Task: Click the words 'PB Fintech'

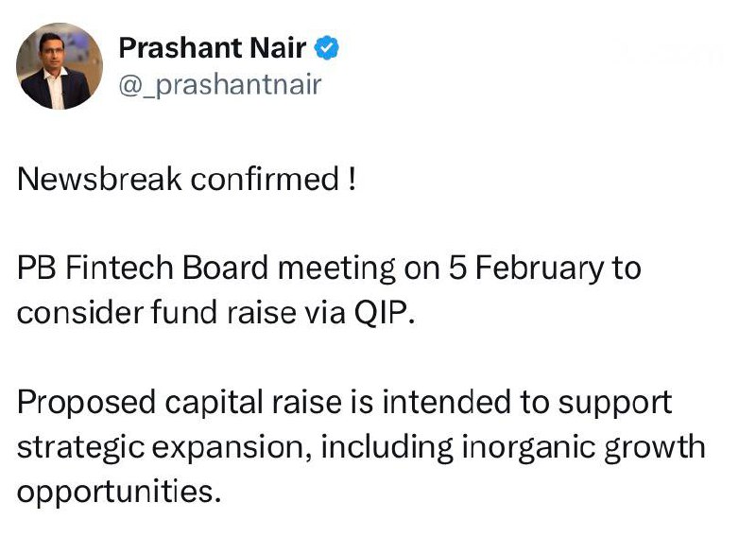Action: tap(95, 268)
